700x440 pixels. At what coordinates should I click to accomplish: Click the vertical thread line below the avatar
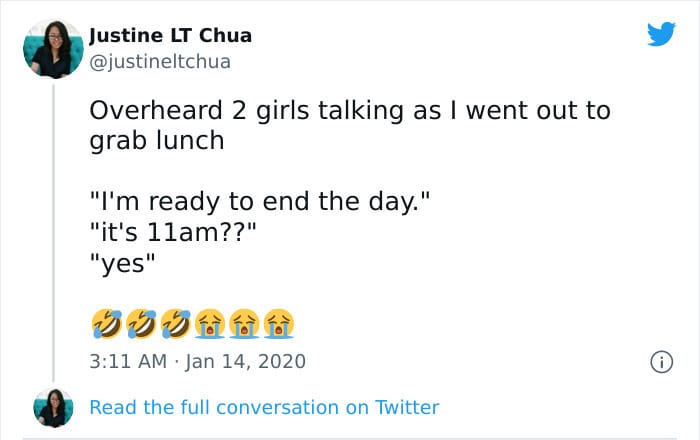click(53, 230)
